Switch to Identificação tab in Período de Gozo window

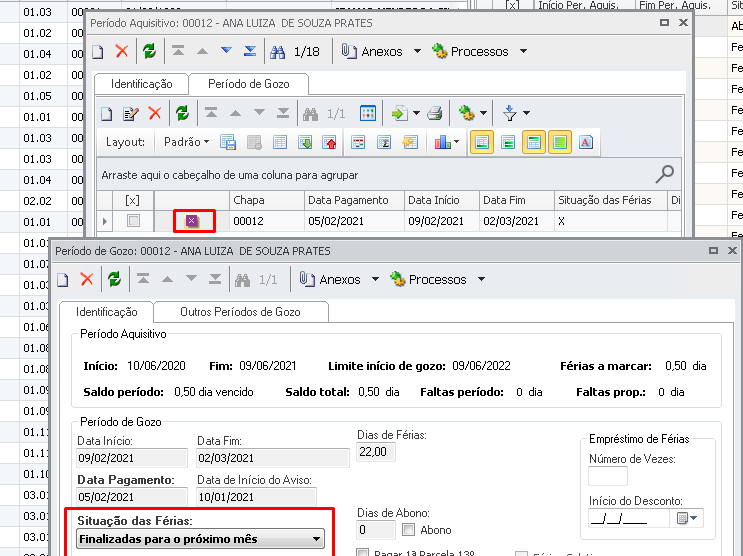107,312
